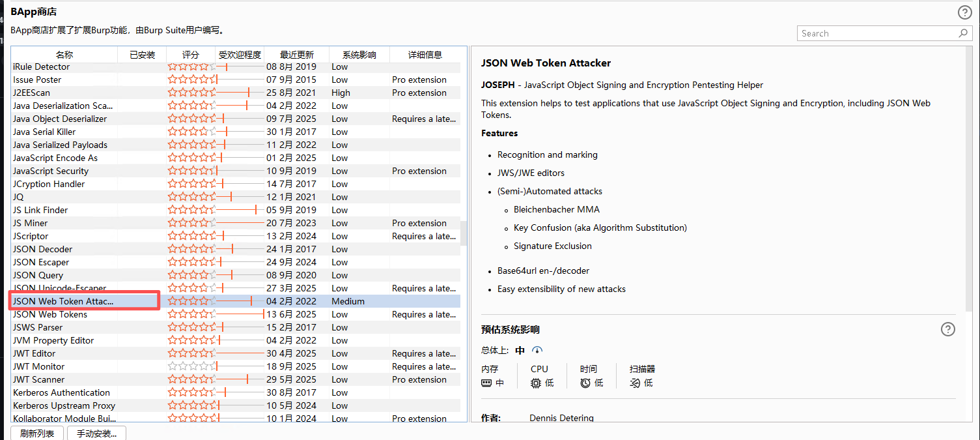The width and height of the screenshot is (980, 440).
Task: Click the 手动安装 button
Action: pyautogui.click(x=96, y=433)
